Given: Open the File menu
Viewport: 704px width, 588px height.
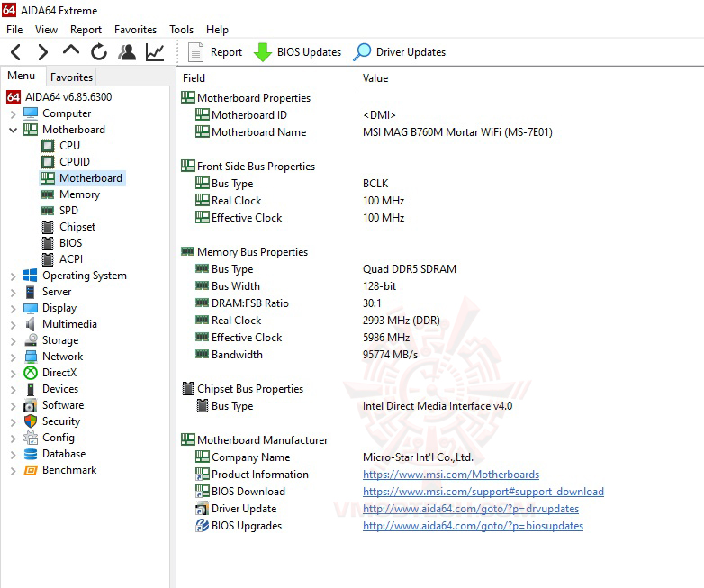Looking at the screenshot, I should click(14, 30).
